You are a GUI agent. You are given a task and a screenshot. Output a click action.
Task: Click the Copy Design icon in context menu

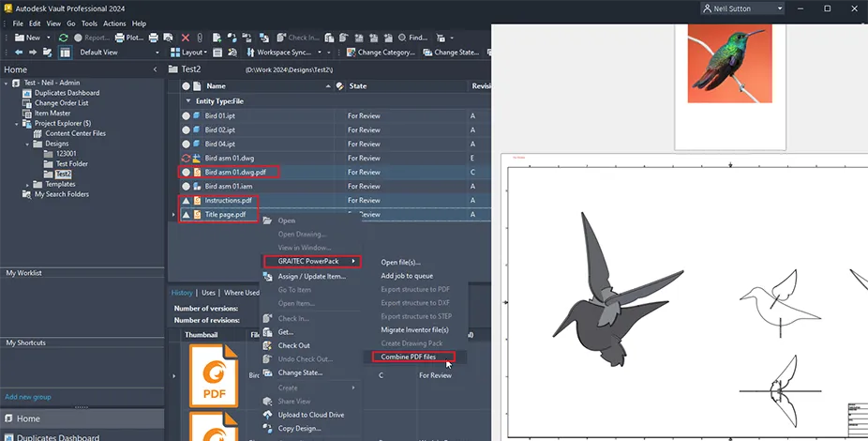267,428
